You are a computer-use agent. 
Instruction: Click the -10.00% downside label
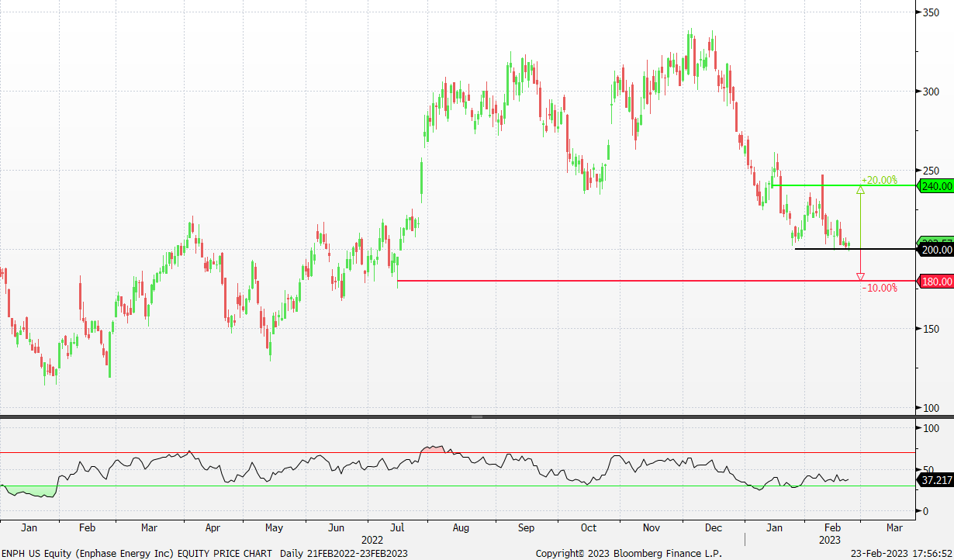880,288
